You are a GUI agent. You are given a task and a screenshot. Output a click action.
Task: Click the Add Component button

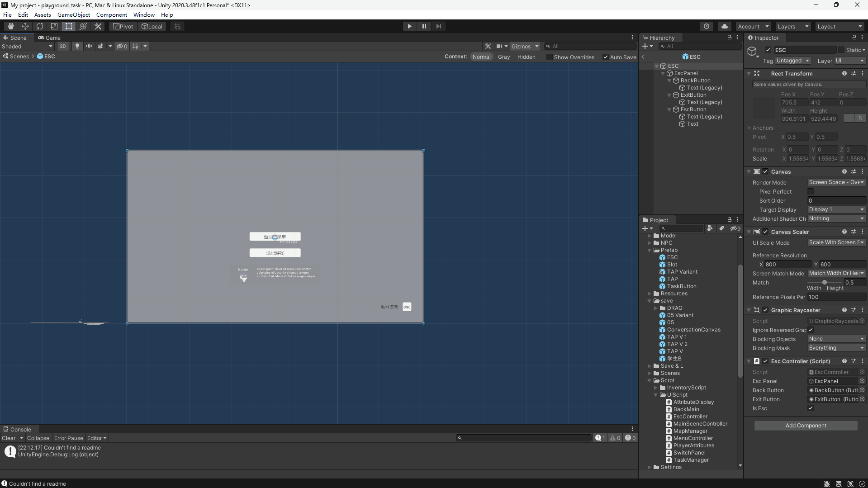pos(805,426)
